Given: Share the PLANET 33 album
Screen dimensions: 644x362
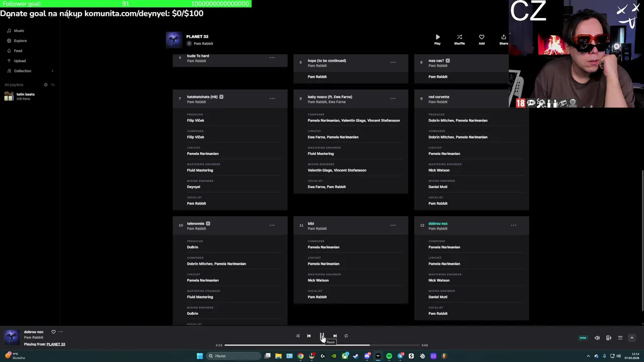Looking at the screenshot, I should click(504, 39).
